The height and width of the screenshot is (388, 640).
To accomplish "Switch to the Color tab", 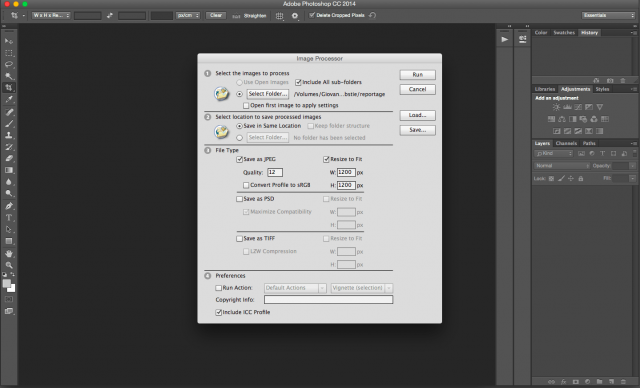I will pos(541,33).
